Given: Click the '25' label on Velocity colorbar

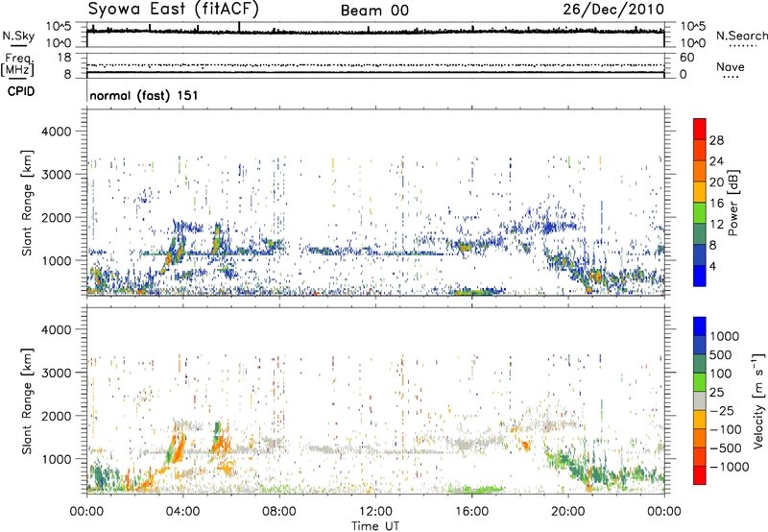Looking at the screenshot, I should coord(716,393).
